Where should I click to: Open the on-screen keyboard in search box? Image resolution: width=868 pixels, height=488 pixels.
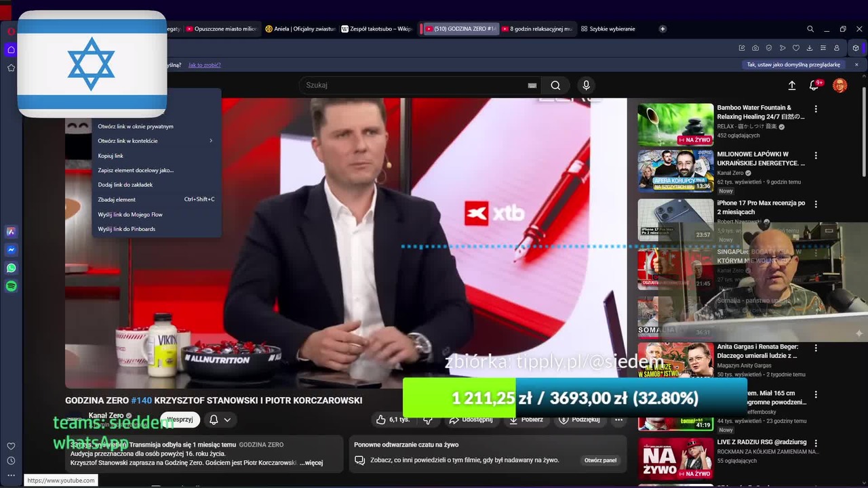532,85
